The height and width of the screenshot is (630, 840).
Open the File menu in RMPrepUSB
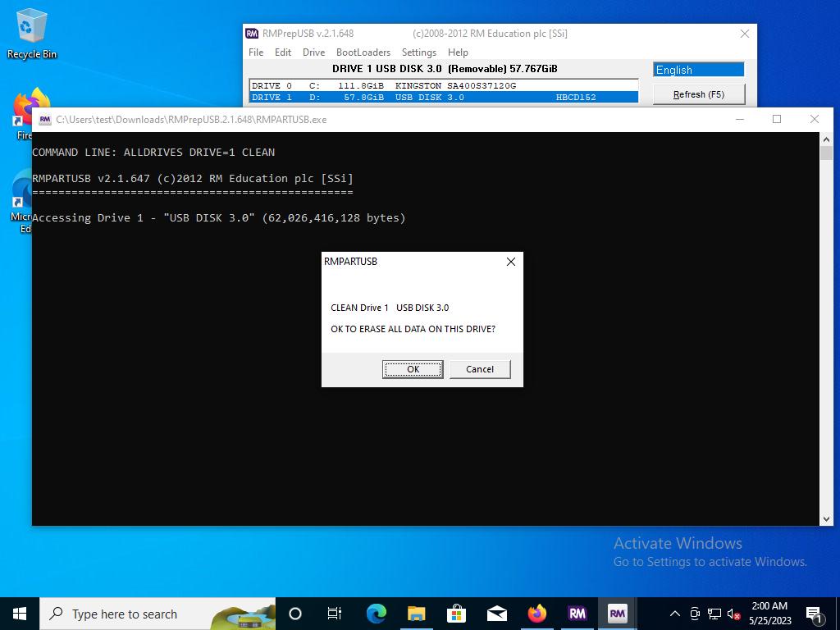256,52
